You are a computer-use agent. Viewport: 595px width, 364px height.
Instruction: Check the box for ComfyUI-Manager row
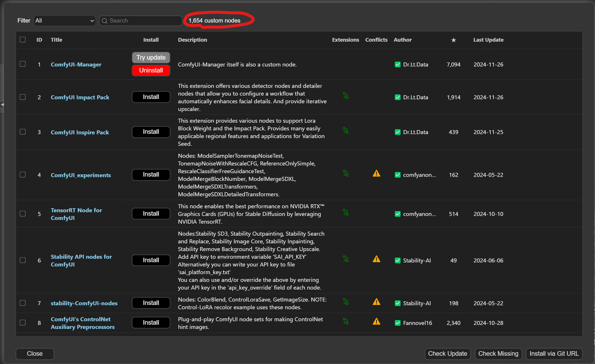[23, 64]
